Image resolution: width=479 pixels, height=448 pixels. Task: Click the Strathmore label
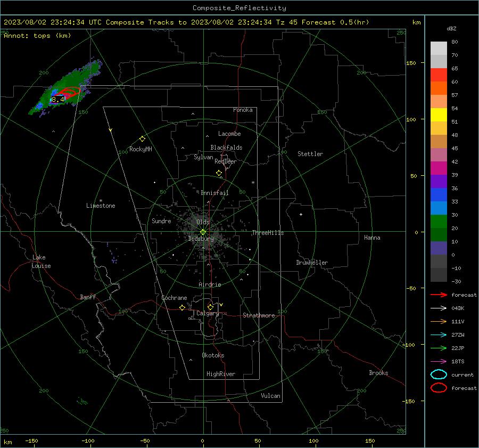259,315
